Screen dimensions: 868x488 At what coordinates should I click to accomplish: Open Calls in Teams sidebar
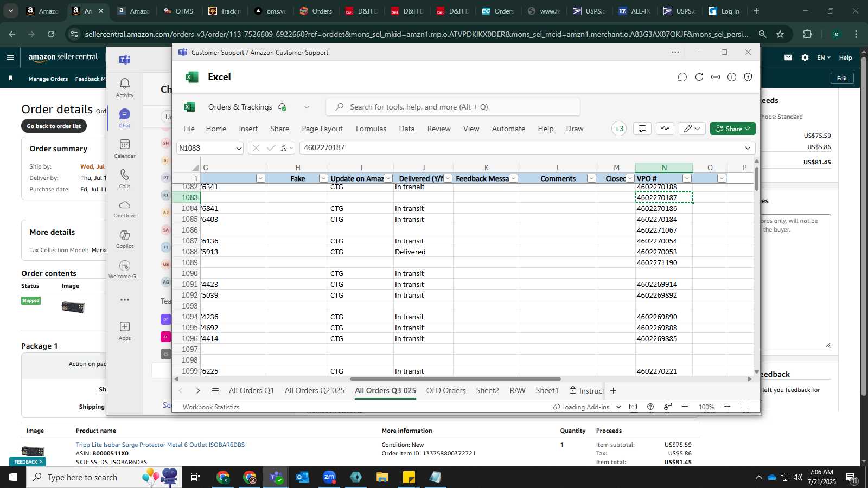(124, 178)
